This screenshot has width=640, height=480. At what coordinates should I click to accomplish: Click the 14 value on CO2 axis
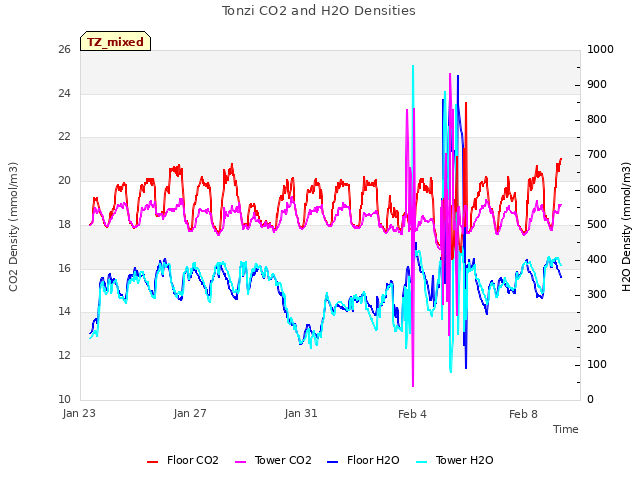click(x=64, y=312)
